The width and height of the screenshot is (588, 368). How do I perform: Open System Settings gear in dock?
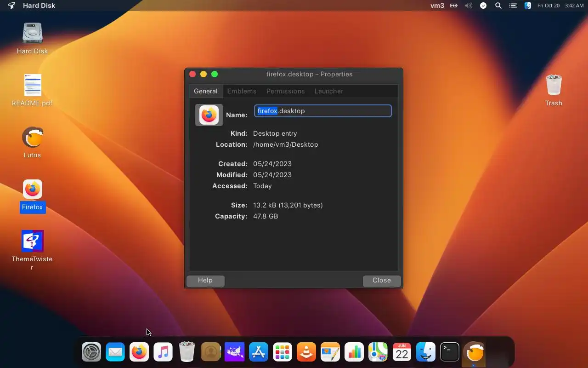point(91,353)
